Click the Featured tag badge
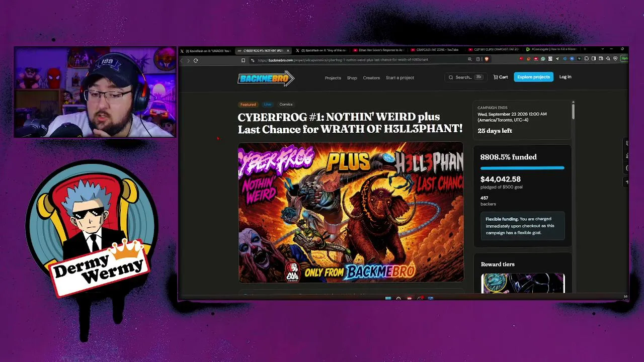 [248, 105]
